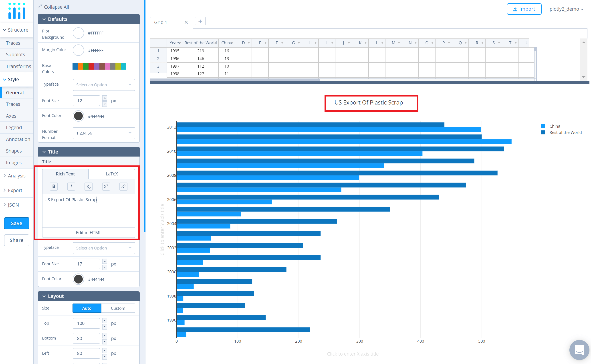This screenshot has width=591, height=364.
Task: Toggle italic formatting in the title editor
Action: (x=71, y=186)
